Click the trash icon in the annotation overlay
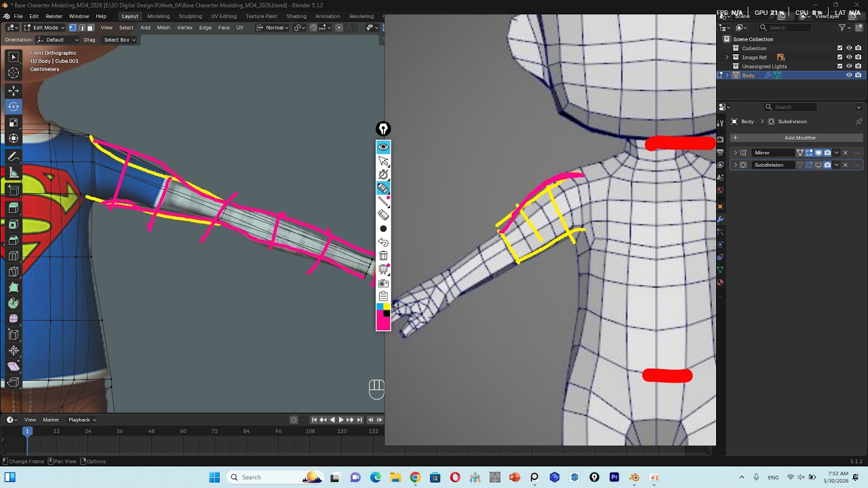The image size is (868, 488). (383, 256)
